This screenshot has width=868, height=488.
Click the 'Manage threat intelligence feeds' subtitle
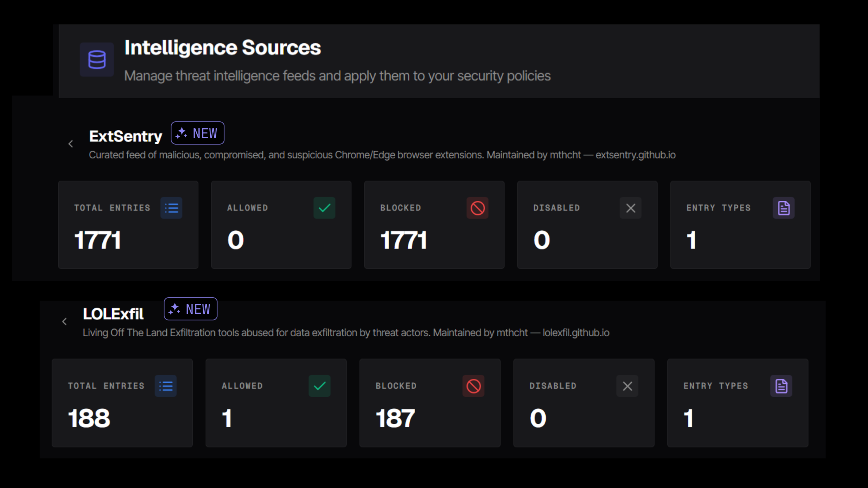(338, 76)
